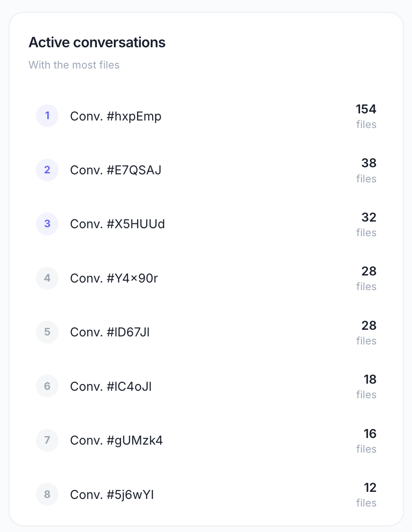
Task: Click the rank 4 badge
Action: 47,278
